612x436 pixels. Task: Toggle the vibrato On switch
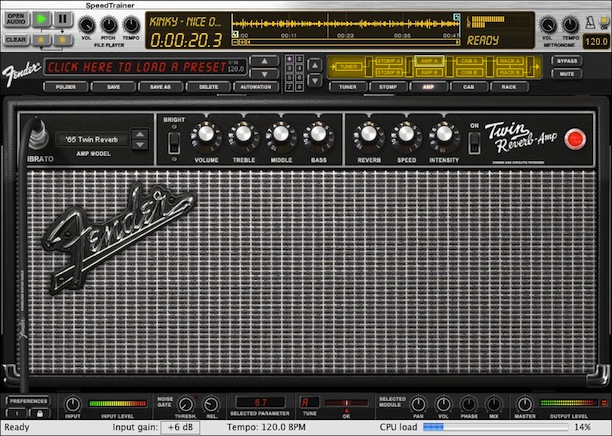474,142
